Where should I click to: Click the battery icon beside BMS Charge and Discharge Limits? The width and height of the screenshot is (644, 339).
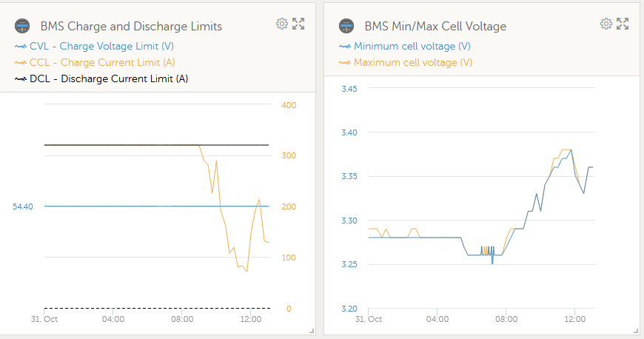(x=22, y=26)
